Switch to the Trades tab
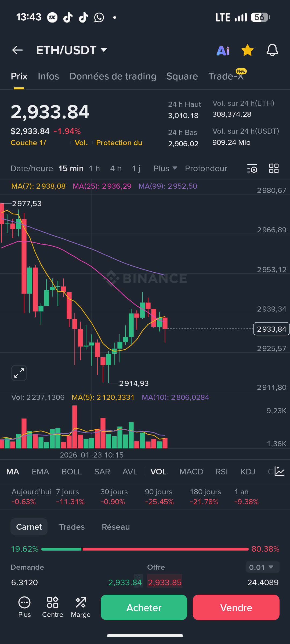 72,527
